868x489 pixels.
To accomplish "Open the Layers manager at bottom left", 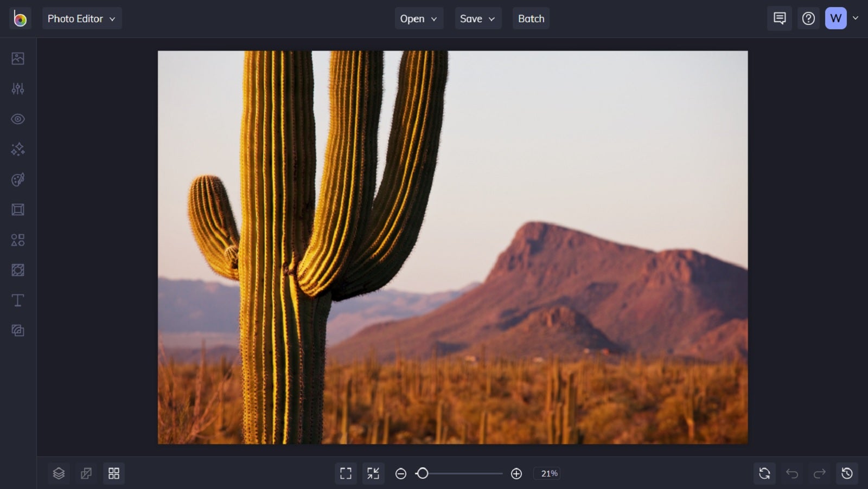I will pyautogui.click(x=59, y=473).
